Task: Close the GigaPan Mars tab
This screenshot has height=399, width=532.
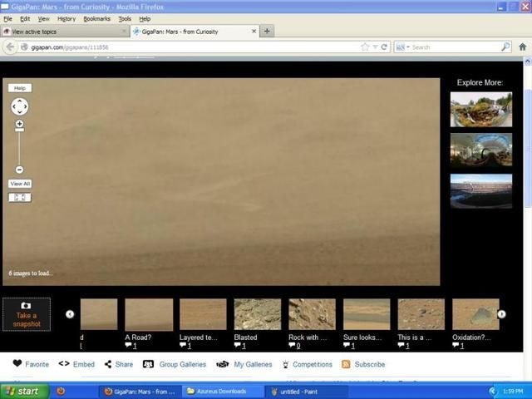Action: 254,32
